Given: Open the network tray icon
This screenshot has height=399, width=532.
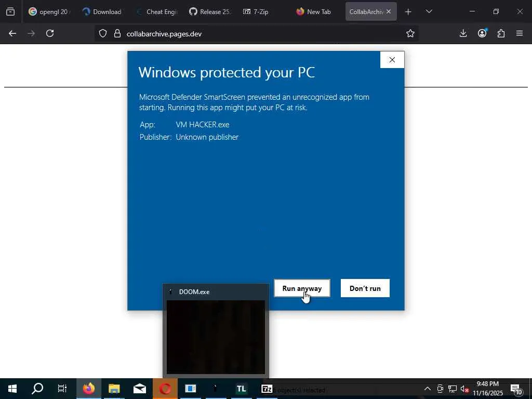Looking at the screenshot, I should [x=453, y=389].
